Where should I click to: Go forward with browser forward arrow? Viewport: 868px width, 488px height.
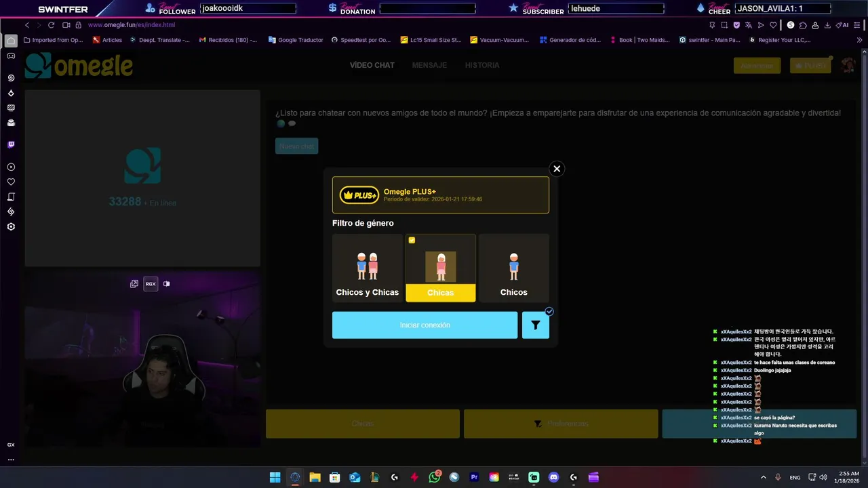coord(39,25)
